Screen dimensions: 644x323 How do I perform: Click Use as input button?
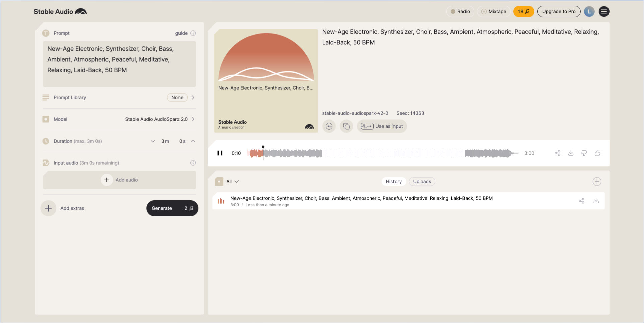382,126
